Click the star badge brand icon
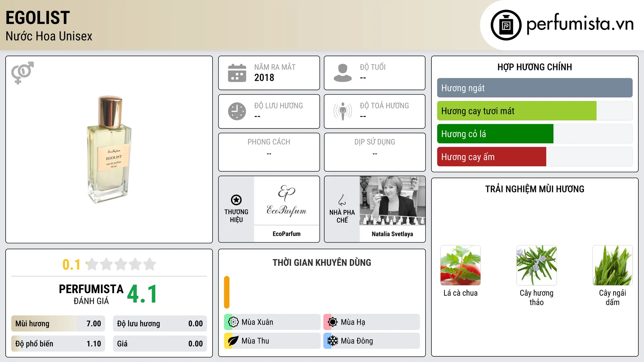The height and width of the screenshot is (362, 644). click(x=236, y=200)
